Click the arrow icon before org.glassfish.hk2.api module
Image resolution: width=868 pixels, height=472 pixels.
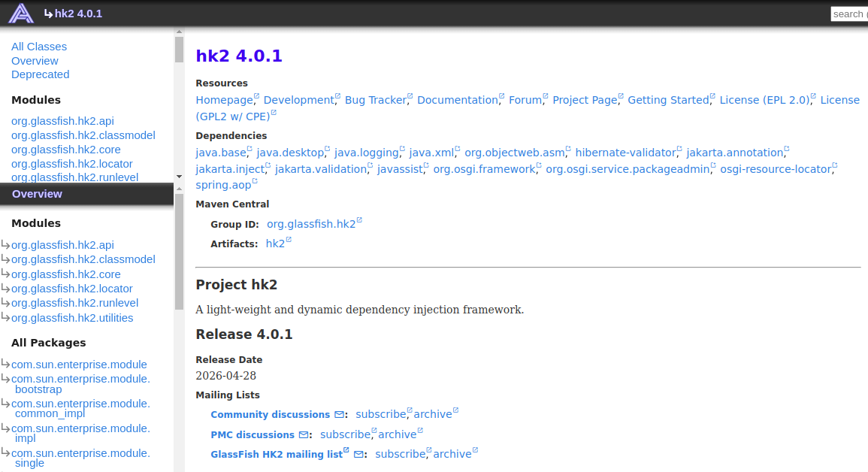click(5, 244)
